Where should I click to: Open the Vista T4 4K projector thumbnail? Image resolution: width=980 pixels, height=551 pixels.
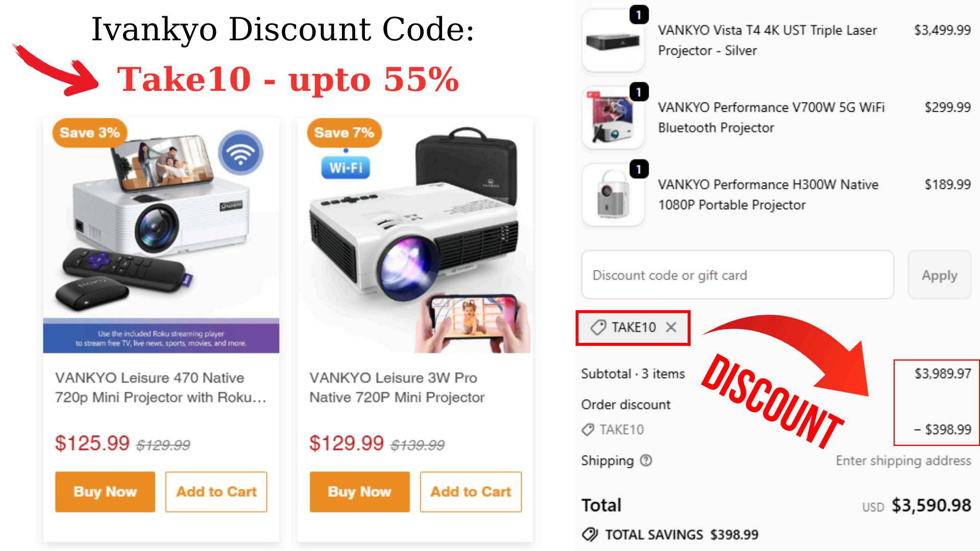(x=613, y=40)
